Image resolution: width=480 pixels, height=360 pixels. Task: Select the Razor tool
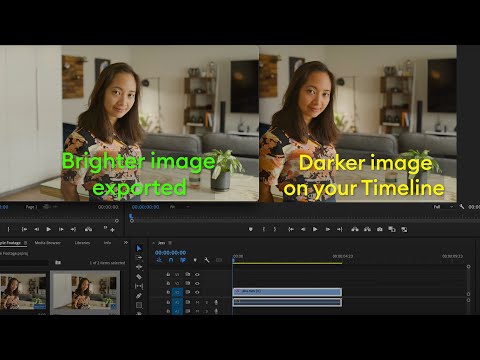(139, 277)
